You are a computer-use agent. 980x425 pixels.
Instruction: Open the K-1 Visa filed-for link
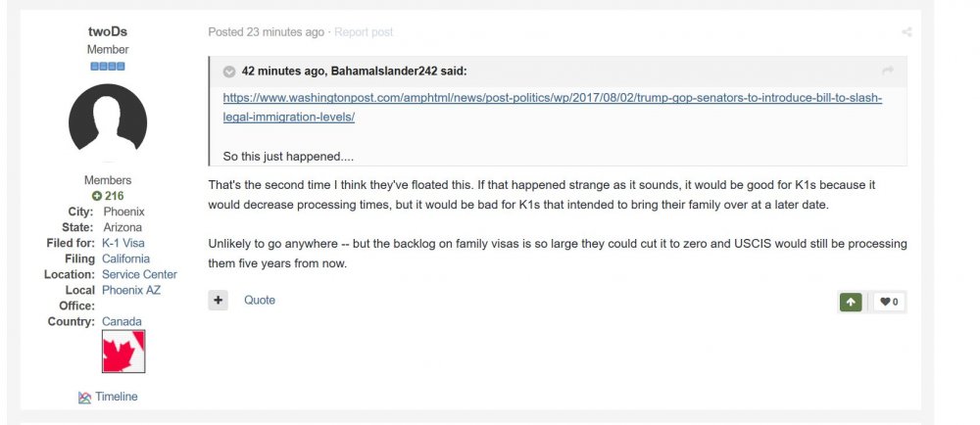click(x=123, y=243)
